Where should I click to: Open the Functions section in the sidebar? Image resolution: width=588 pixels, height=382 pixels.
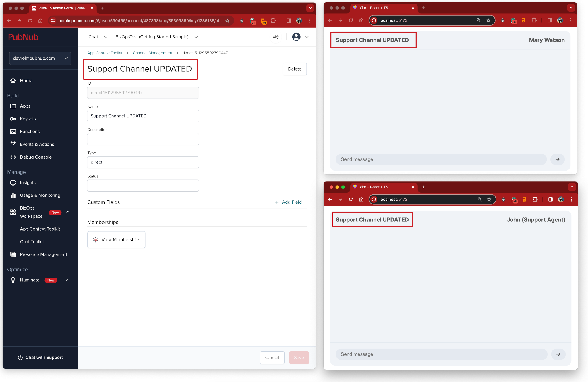[x=30, y=131]
